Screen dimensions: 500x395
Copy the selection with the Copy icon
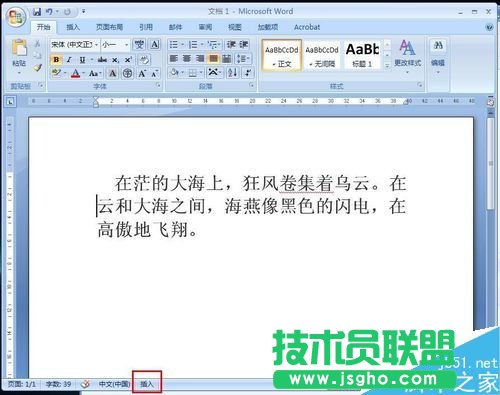(x=37, y=55)
